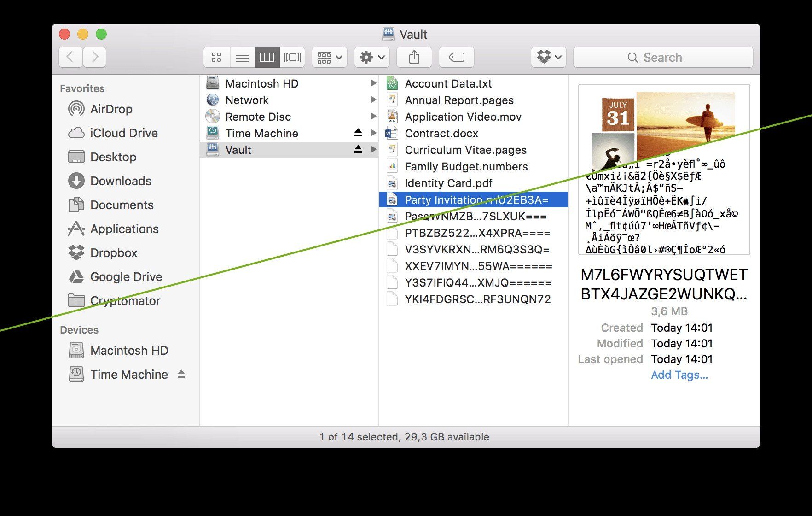812x516 pixels.
Task: Eject Time Machine under Devices sidebar
Action: click(181, 374)
